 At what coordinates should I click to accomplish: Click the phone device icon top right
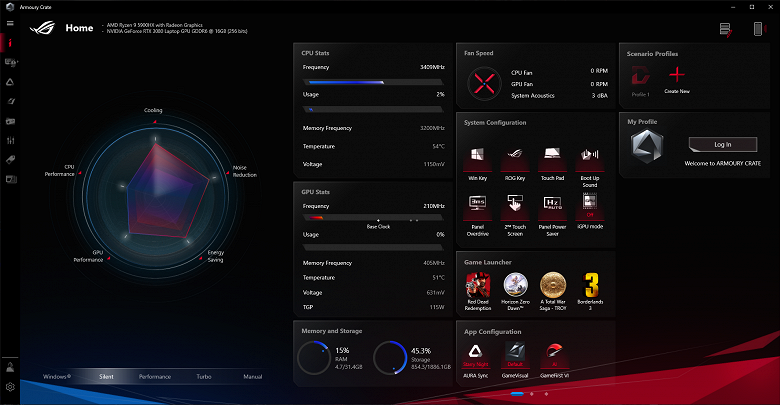(x=758, y=29)
